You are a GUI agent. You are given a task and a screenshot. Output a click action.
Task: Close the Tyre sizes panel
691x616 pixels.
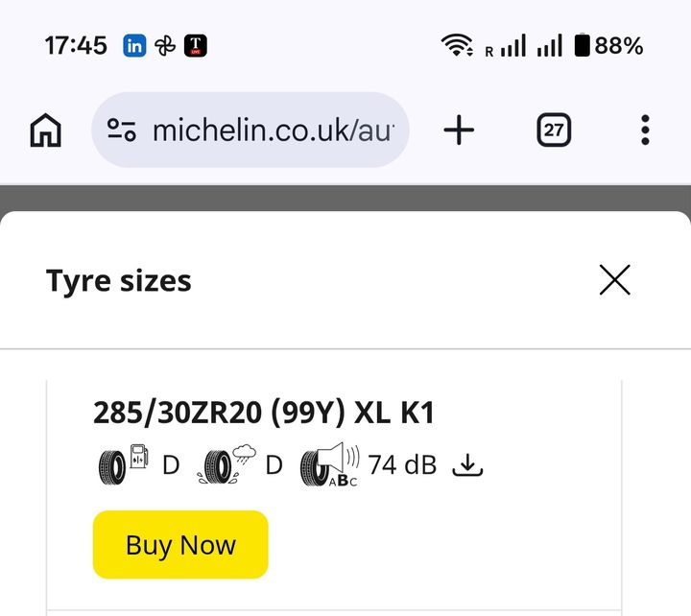click(614, 280)
